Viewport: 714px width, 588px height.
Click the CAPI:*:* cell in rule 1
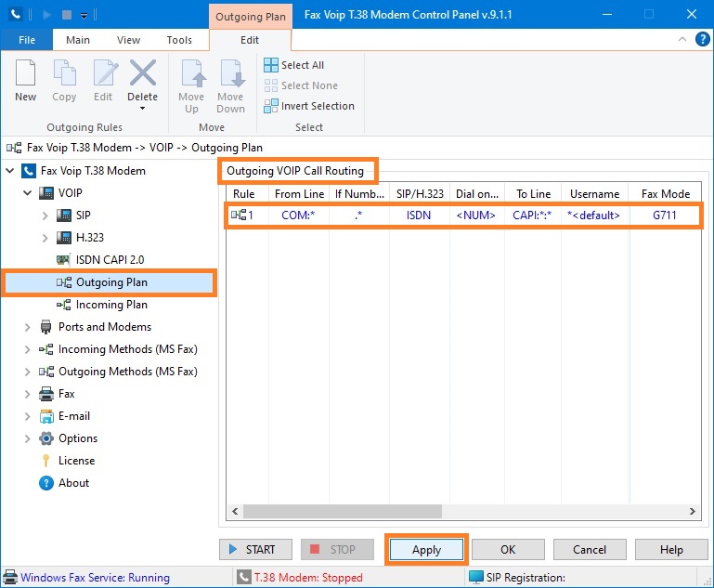pyautogui.click(x=532, y=216)
